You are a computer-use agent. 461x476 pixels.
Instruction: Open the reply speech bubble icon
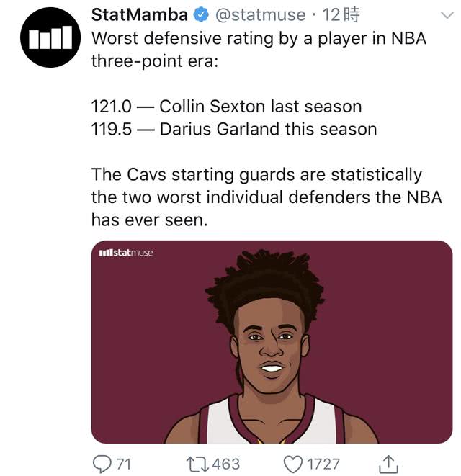coord(102,464)
